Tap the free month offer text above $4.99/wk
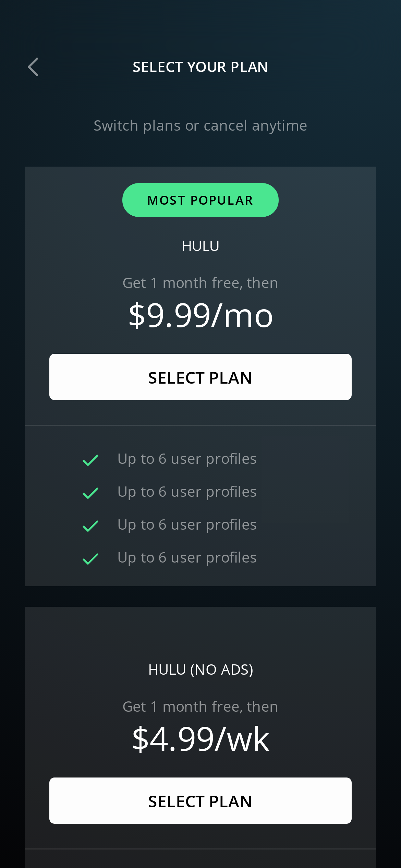This screenshot has height=868, width=401. 200,707
